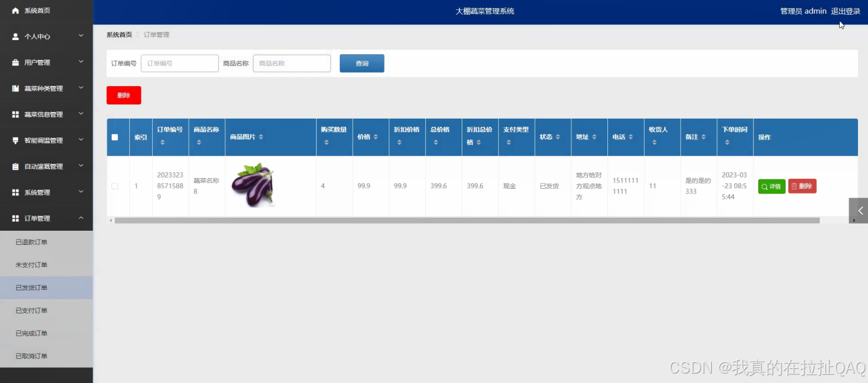Sort by 状态 column arrows
Viewport: 868px width, 383px height.
pyautogui.click(x=558, y=137)
